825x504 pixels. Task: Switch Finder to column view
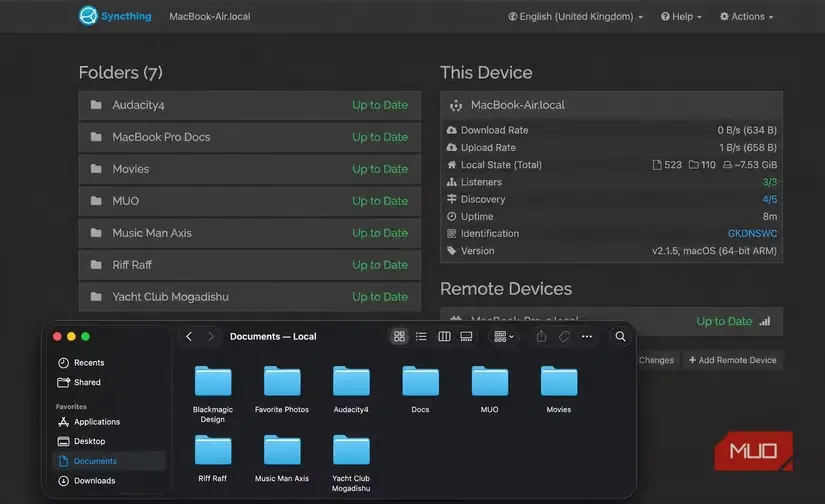444,336
